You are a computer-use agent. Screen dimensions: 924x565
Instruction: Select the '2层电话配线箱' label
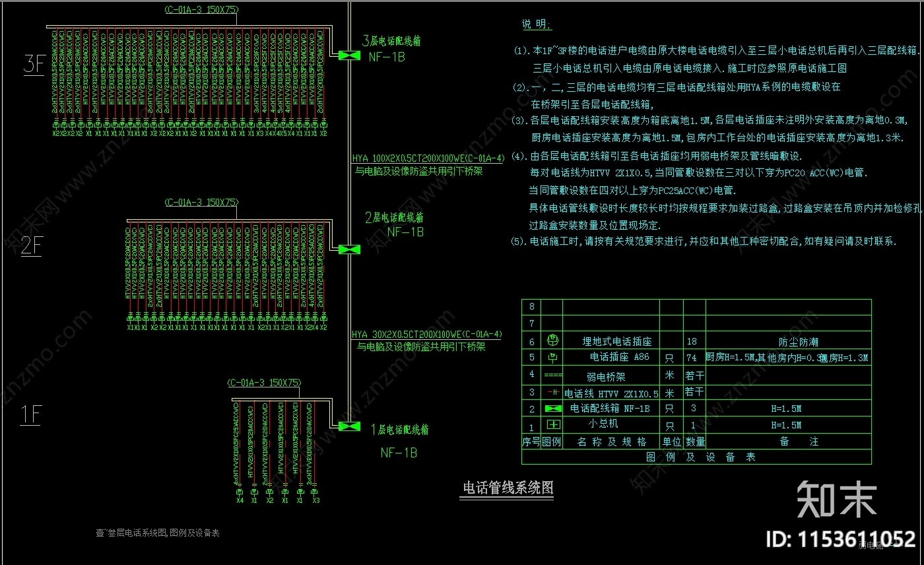coord(394,217)
